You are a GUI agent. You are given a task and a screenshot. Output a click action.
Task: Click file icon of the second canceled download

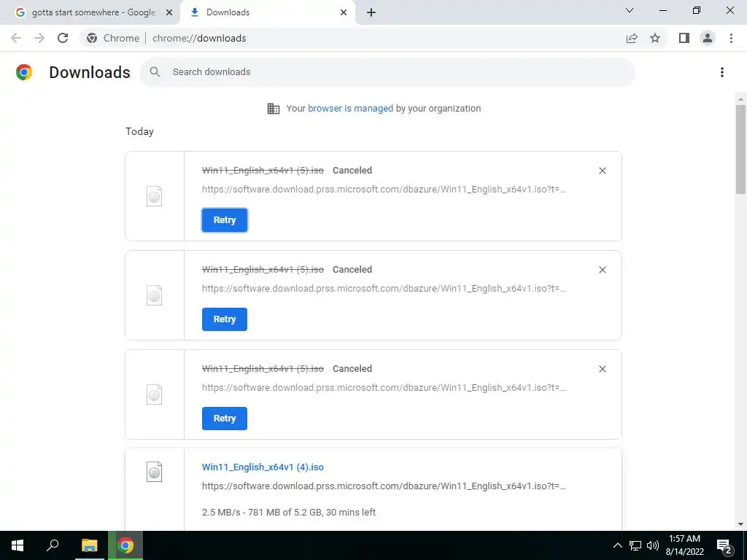pos(155,295)
